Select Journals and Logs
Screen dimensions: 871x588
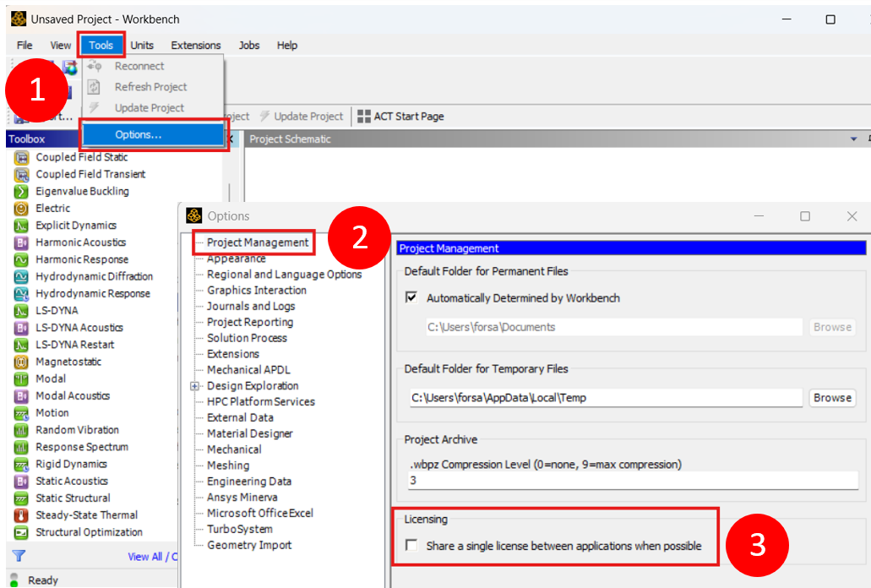point(251,307)
